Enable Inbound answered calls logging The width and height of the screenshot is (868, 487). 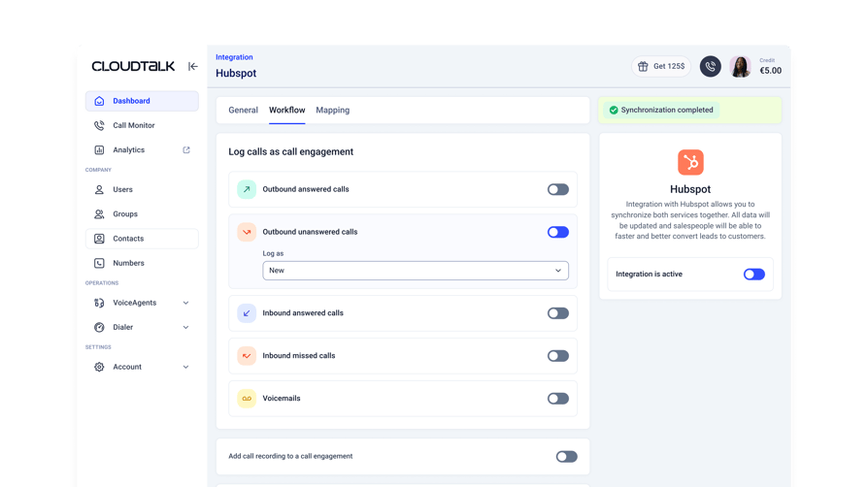pyautogui.click(x=558, y=313)
